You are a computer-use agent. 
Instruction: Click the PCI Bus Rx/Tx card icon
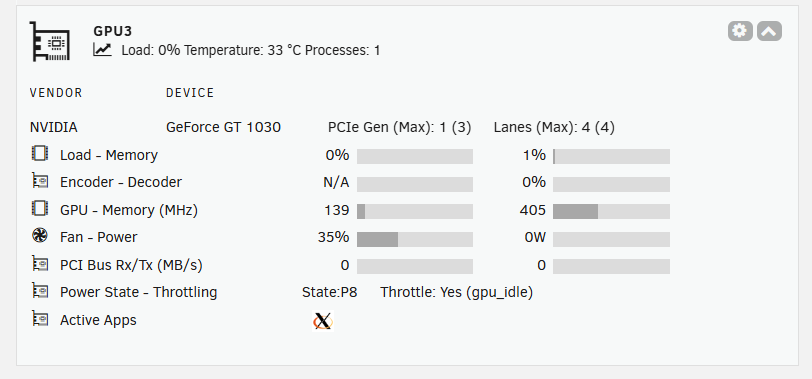(x=40, y=263)
